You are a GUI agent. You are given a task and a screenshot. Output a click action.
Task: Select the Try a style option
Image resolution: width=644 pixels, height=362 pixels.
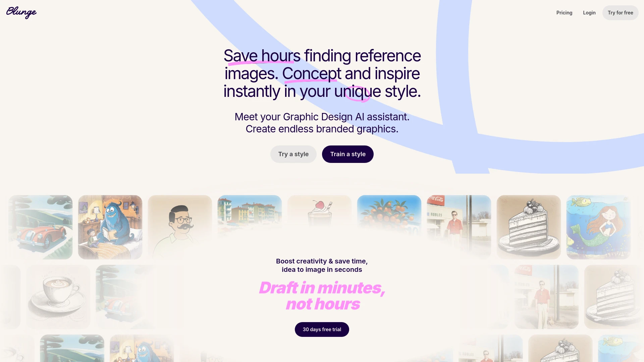pos(293,154)
